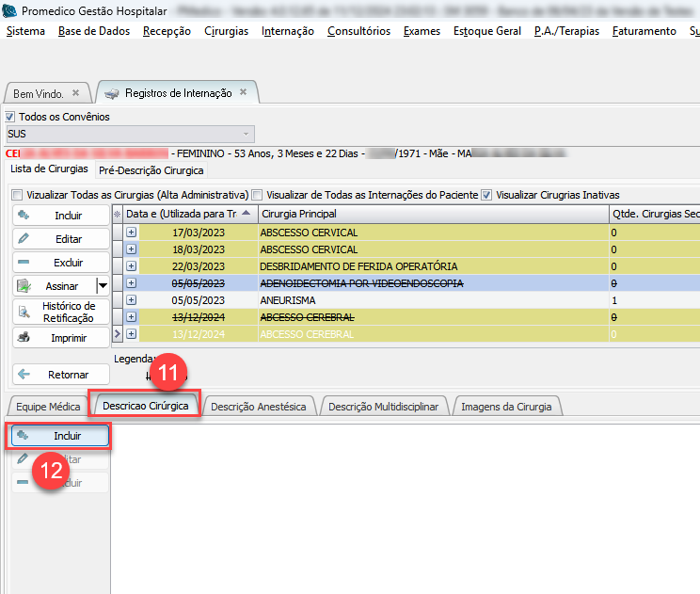The height and width of the screenshot is (594, 700).
Task: Click the Retornar back arrow button
Action: [x=60, y=375]
